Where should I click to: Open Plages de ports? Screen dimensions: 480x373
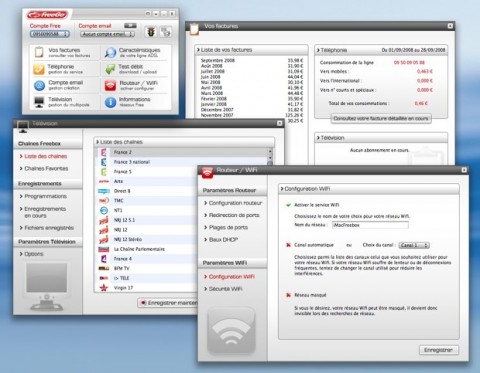[228, 227]
